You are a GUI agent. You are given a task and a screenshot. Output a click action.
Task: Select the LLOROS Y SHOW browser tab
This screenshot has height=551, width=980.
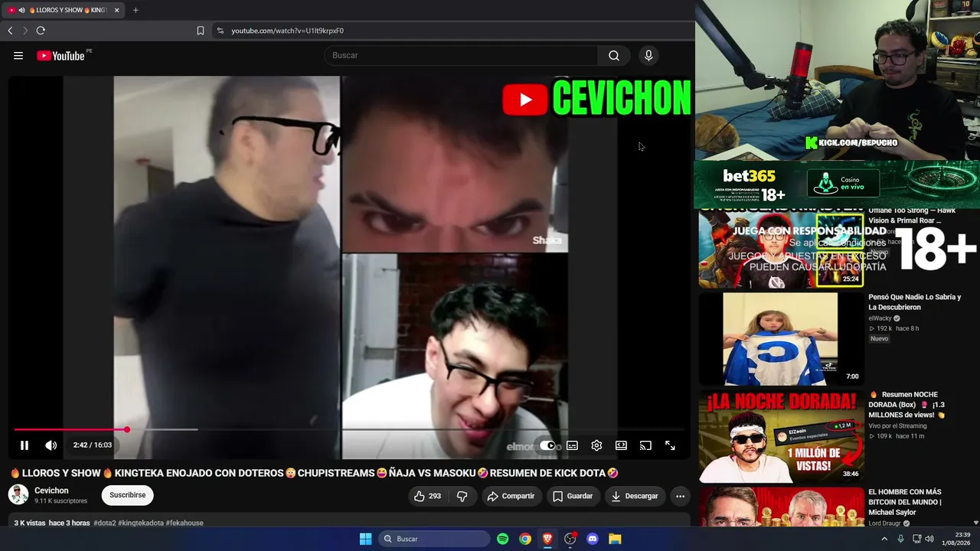coord(64,10)
